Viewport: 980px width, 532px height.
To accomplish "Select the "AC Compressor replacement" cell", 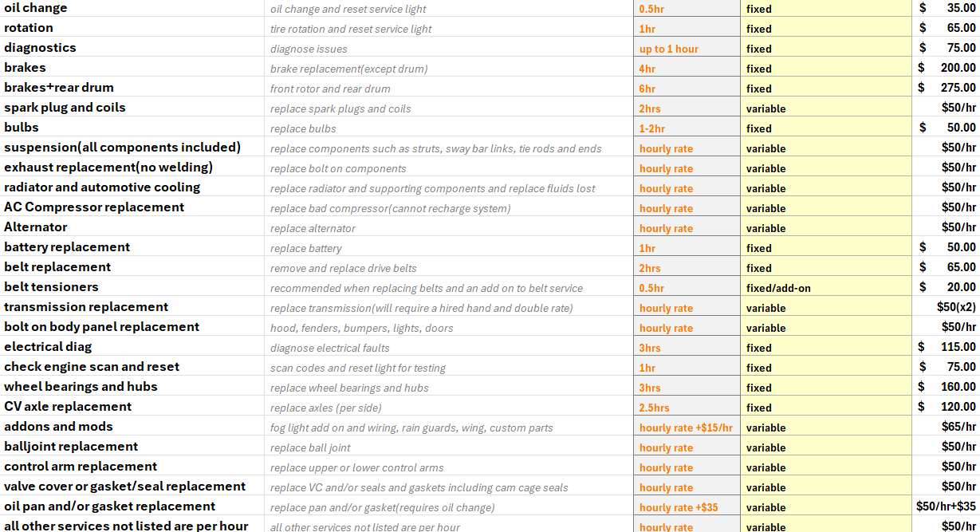I will click(x=132, y=207).
